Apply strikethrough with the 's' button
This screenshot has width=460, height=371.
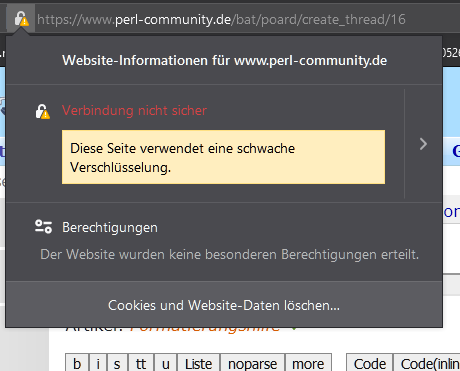[x=117, y=363]
